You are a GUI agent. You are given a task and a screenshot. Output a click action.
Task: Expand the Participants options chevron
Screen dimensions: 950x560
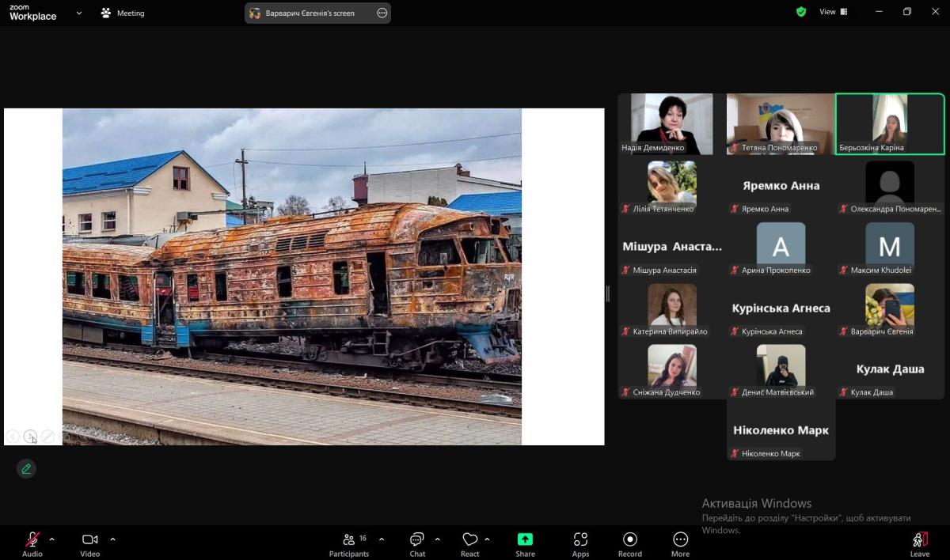click(x=382, y=539)
